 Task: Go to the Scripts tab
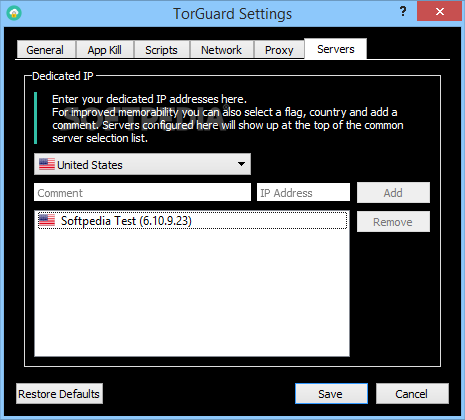click(x=161, y=50)
